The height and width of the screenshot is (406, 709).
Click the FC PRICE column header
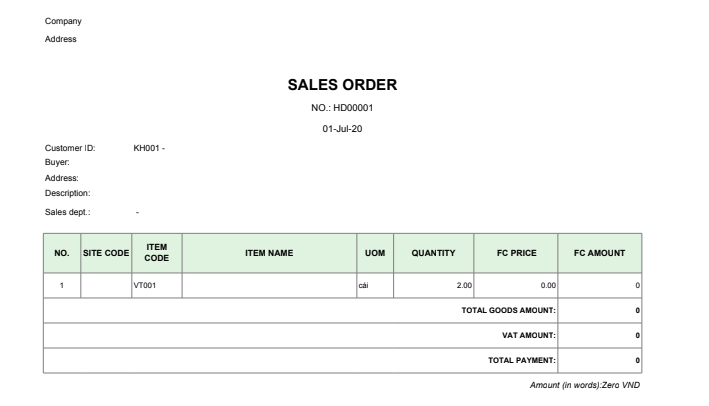tap(516, 253)
